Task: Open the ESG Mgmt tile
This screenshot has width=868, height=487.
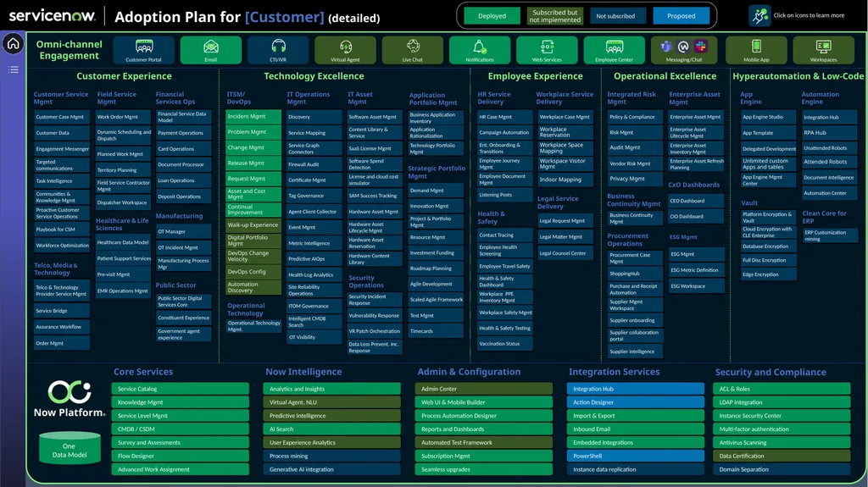Action: [x=697, y=254]
